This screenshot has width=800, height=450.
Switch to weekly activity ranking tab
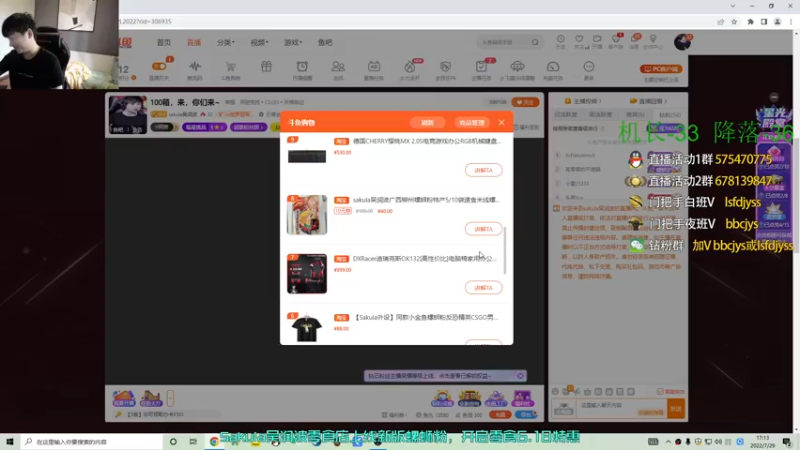pos(600,115)
